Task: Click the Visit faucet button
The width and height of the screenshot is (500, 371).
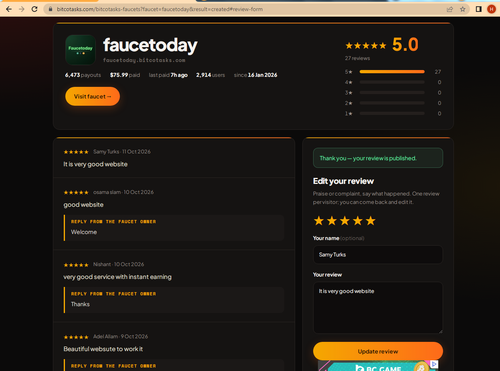Action: point(92,96)
